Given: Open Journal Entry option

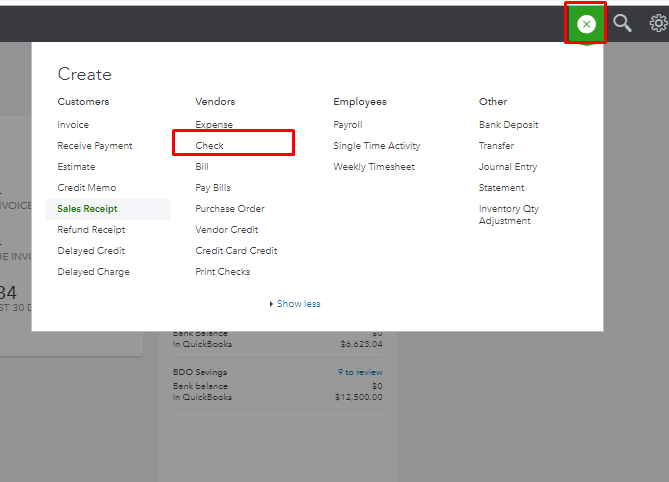Looking at the screenshot, I should click(x=508, y=167).
